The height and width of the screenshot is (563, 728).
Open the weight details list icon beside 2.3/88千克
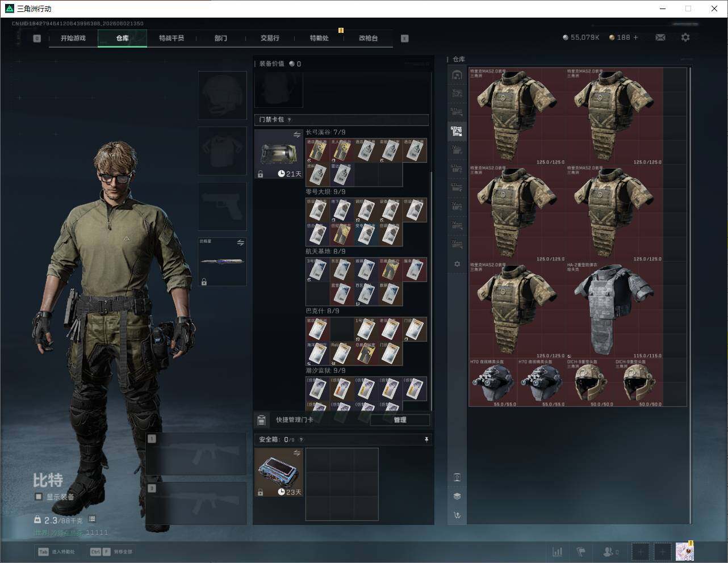[x=92, y=519]
